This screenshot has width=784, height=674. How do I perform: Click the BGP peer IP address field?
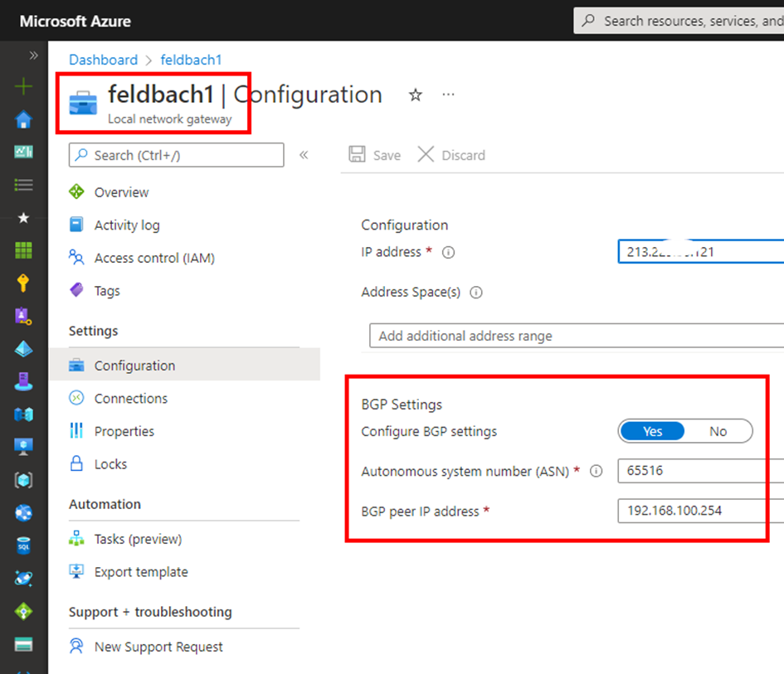[701, 511]
